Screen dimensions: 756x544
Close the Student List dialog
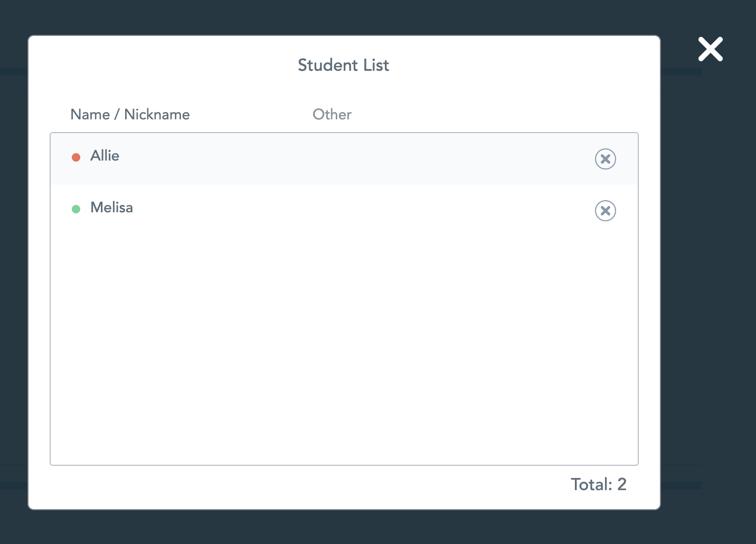pyautogui.click(x=710, y=49)
